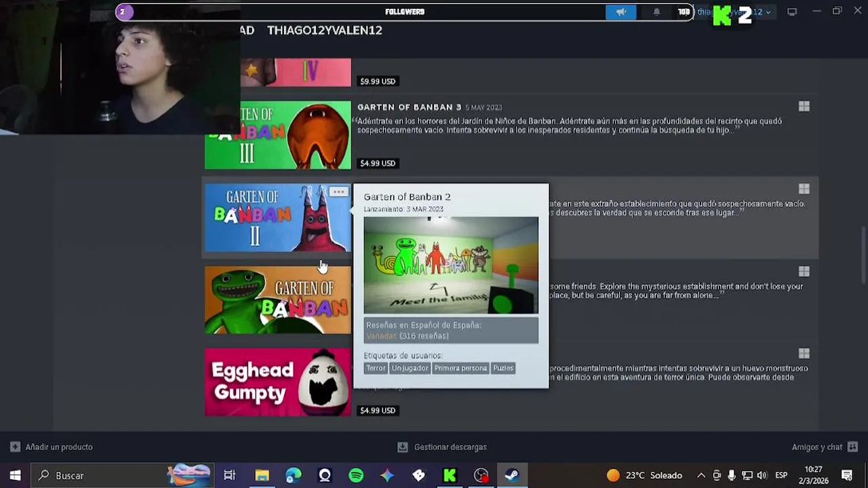Click the friends chat plus icon

853,447
